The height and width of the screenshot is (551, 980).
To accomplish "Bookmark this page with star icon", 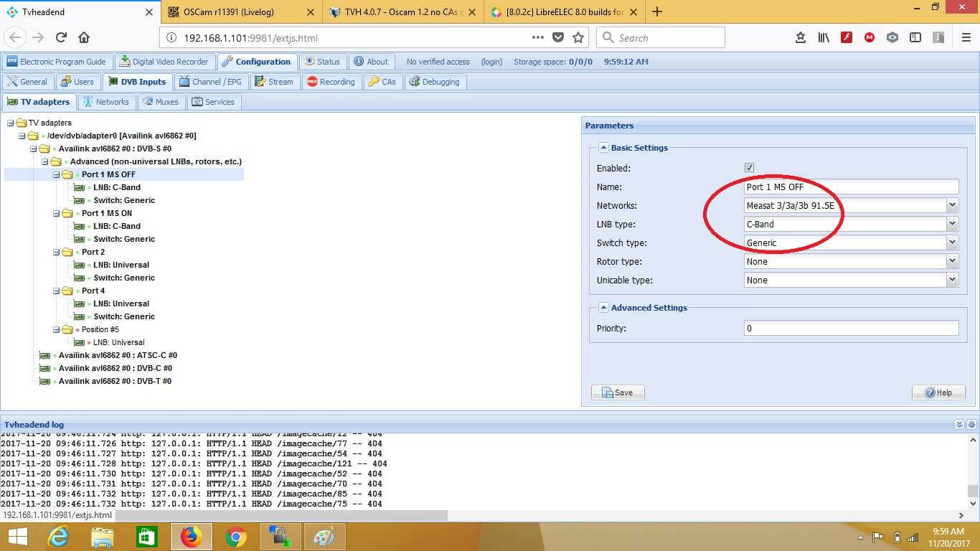I will click(578, 38).
